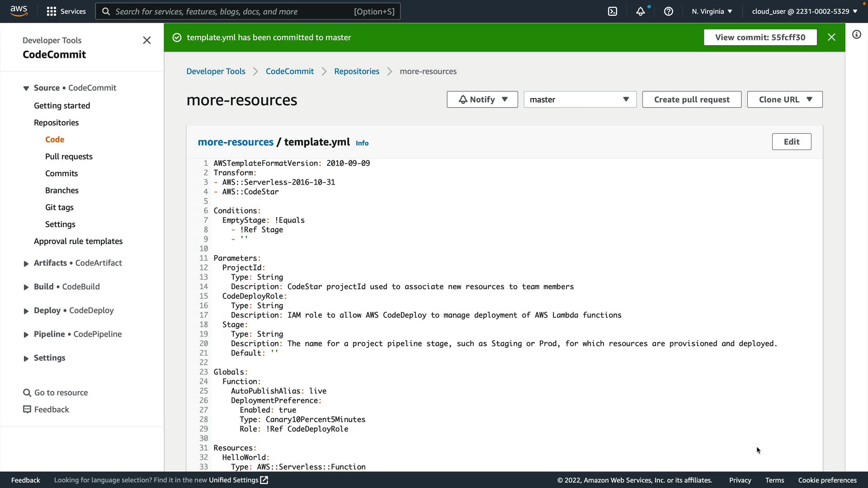Image resolution: width=868 pixels, height=488 pixels.
Task: Collapse the Source CodeCommit section
Action: coord(26,88)
